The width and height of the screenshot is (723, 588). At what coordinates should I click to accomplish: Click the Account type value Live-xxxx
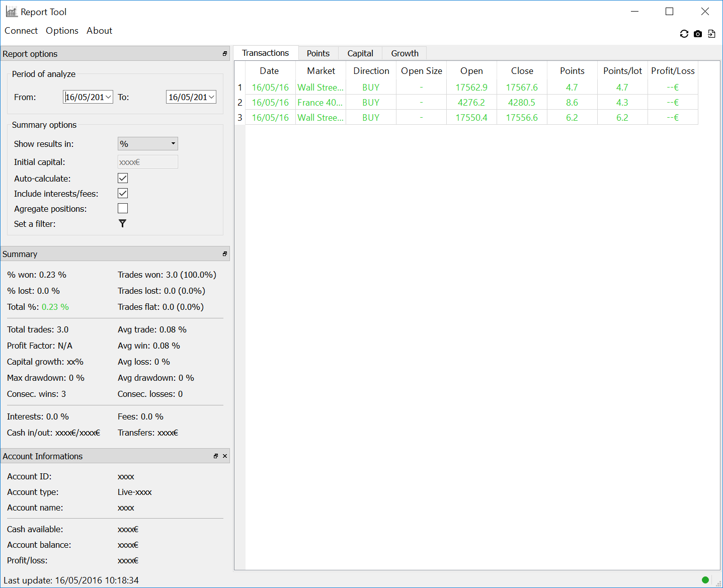coord(135,492)
